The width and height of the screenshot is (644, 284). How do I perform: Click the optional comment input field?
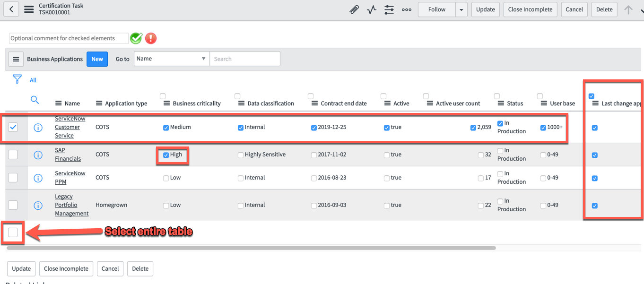tap(69, 38)
